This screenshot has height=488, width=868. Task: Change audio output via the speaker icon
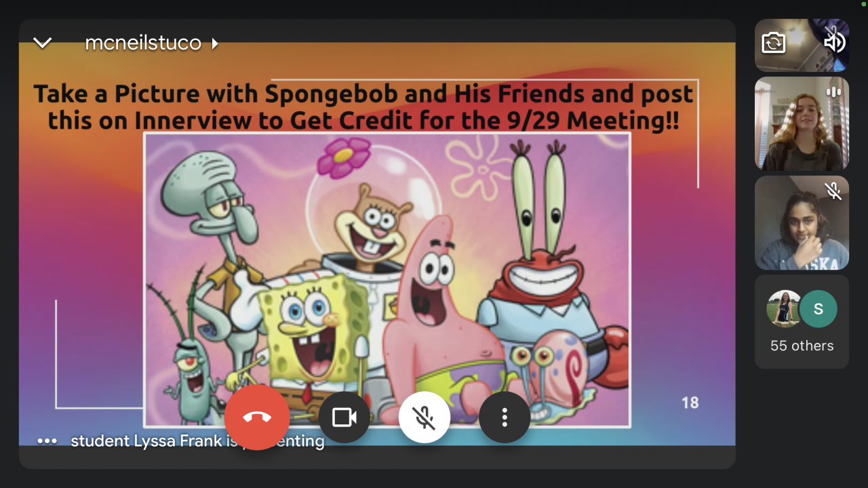[x=834, y=43]
